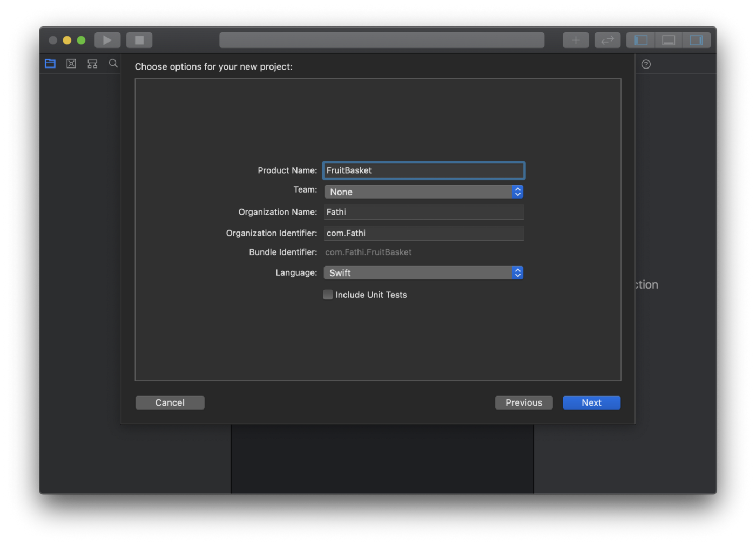The image size is (756, 546).
Task: Hide the left navigator panel
Action: click(x=640, y=40)
